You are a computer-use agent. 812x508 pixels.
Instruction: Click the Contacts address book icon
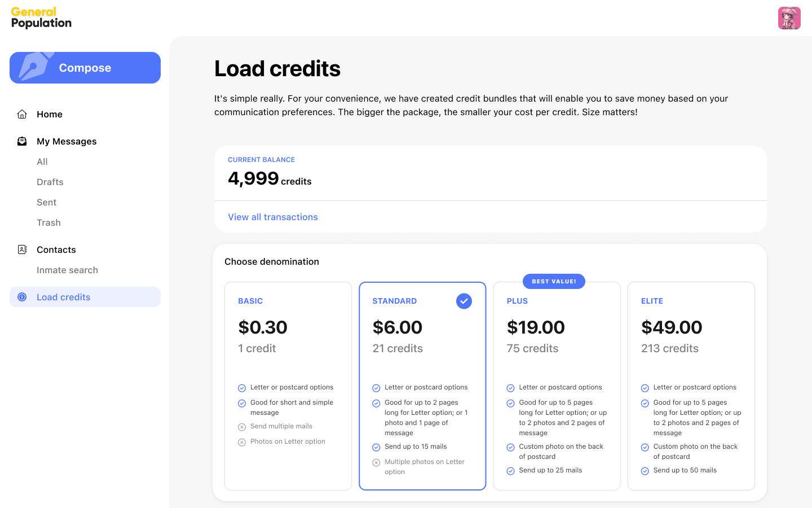22,249
